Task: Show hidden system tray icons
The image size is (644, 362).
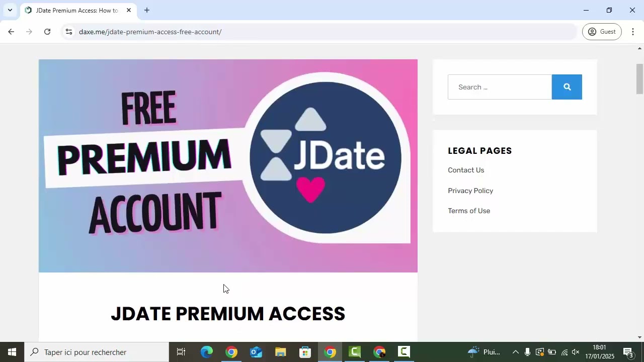Action: coord(515,352)
